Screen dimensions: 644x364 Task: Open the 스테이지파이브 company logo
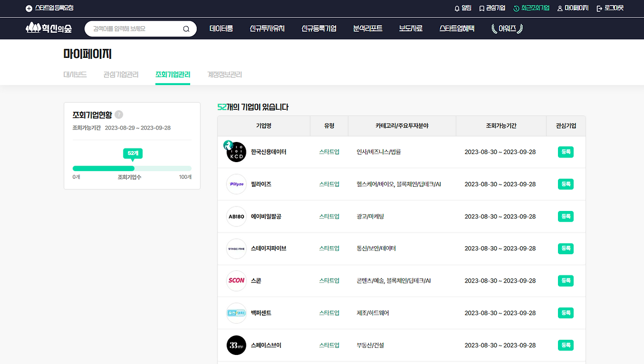(236, 249)
